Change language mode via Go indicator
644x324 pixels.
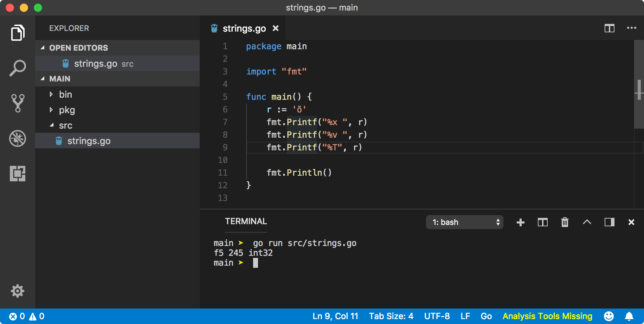pyautogui.click(x=486, y=316)
